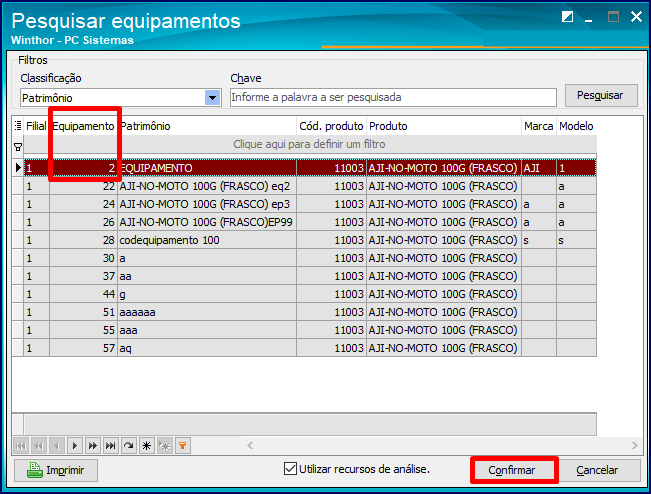
Task: Click the filter row funnel indicator
Action: 18,147
